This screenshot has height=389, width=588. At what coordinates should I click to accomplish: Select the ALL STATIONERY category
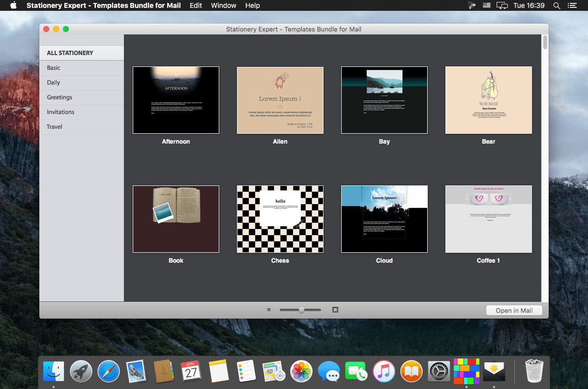tap(82, 53)
